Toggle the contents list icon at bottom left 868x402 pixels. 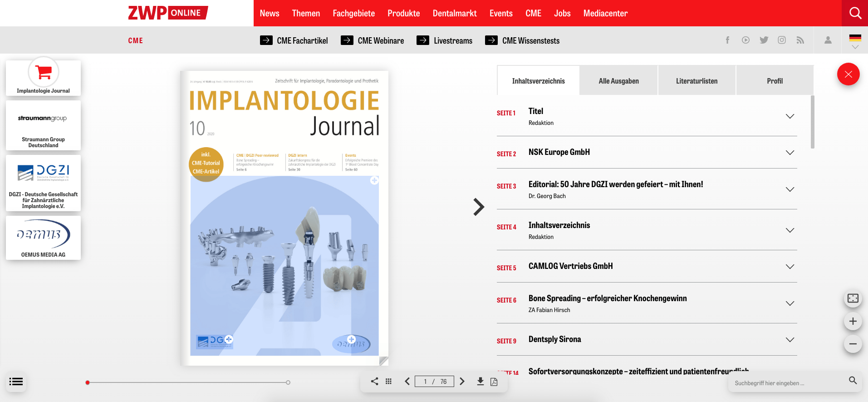(16, 382)
